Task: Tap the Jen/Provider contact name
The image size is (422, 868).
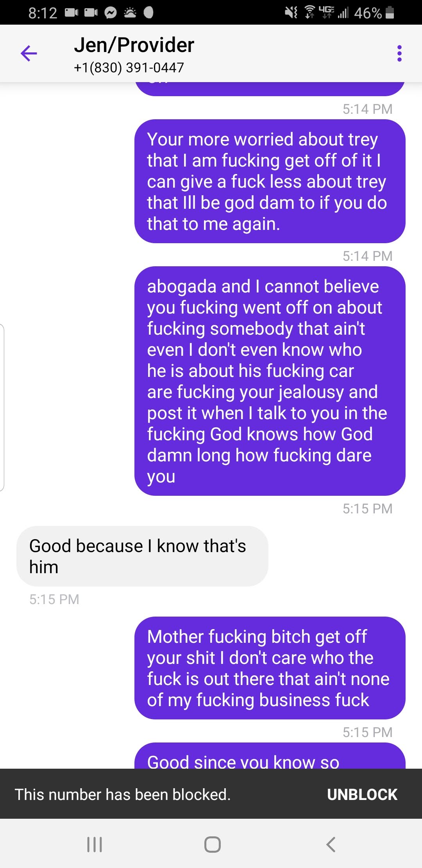Action: 134,45
